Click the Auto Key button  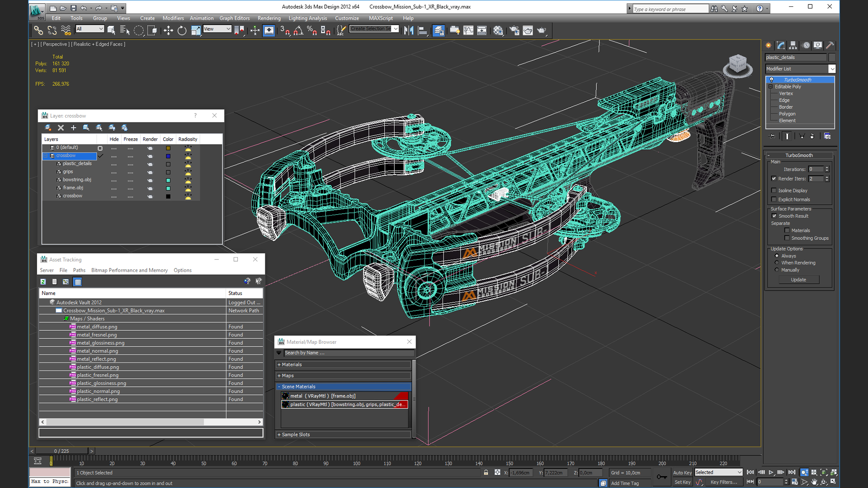click(682, 473)
